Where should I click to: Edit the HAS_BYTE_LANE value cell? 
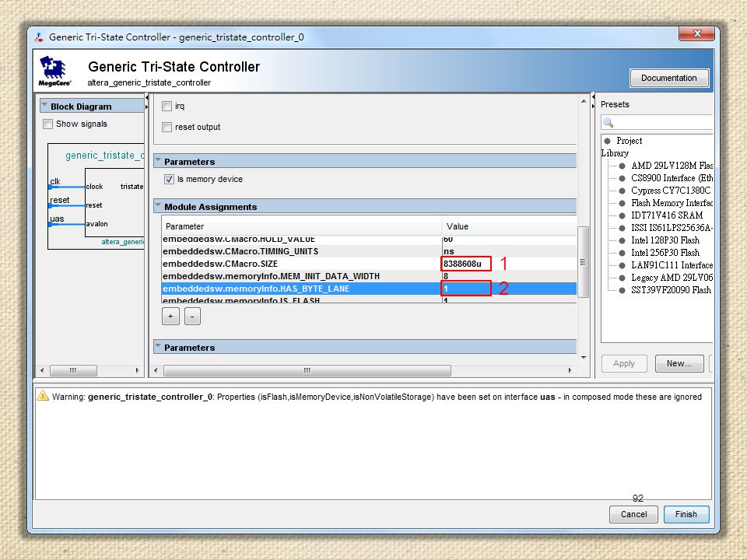tap(466, 289)
